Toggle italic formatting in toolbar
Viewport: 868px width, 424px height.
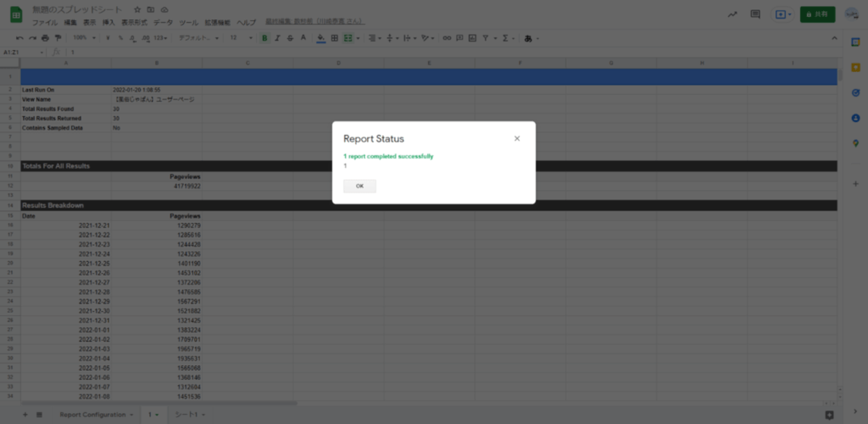click(278, 38)
